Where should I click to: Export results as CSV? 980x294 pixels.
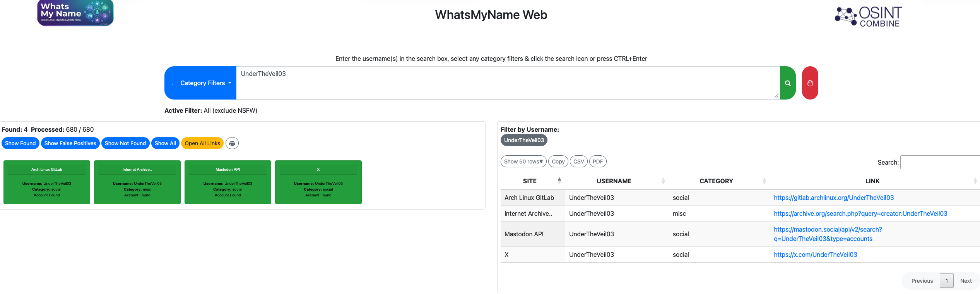point(579,162)
